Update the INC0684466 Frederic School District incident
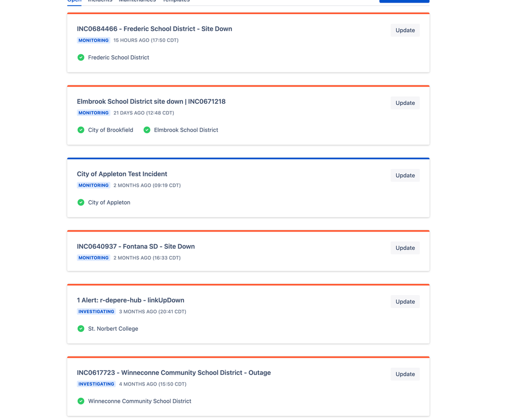Screen dimensions: 506x420 point(405,30)
